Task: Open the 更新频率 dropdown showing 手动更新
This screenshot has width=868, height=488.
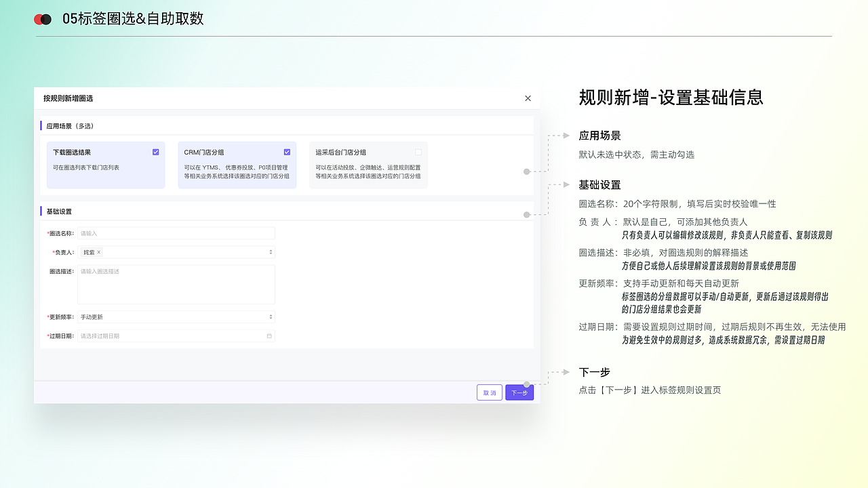Action: (x=176, y=317)
